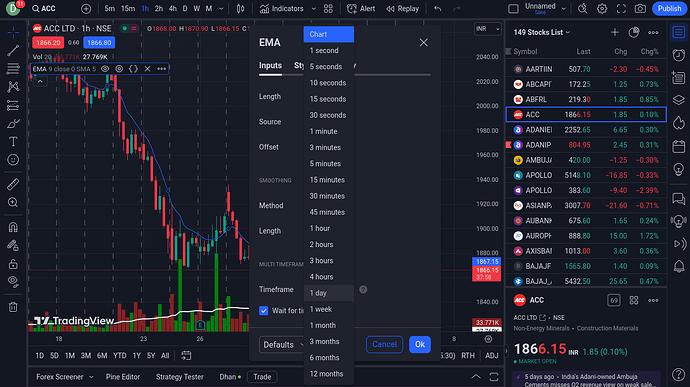Select ADANIP row in the watchlist
The width and height of the screenshot is (690, 387).
pyautogui.click(x=586, y=145)
